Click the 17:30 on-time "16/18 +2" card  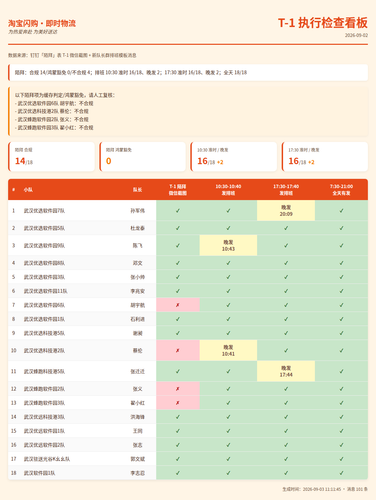325,157
